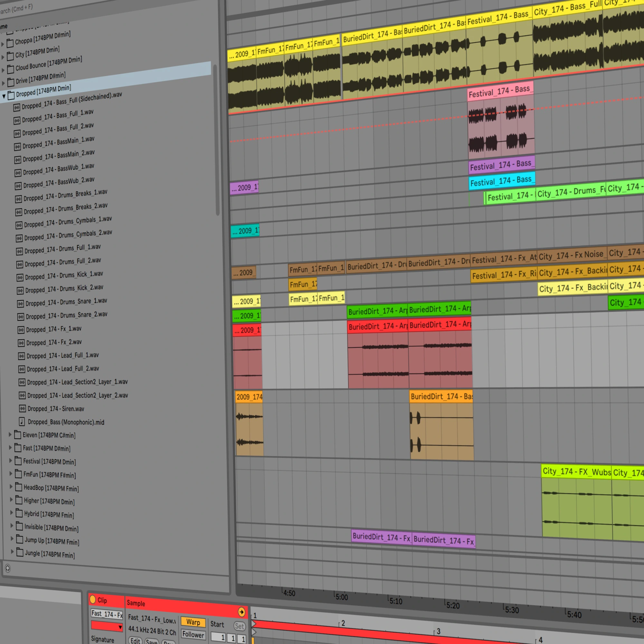Click the Dropped_174 - Fx_1.wav waveform icon
The width and height of the screenshot is (644, 644).
(21, 330)
